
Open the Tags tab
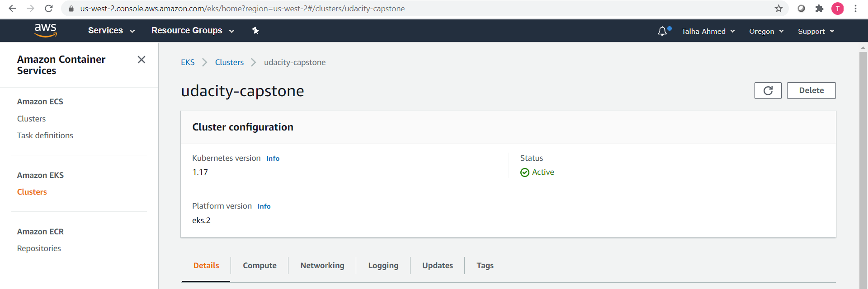point(485,266)
